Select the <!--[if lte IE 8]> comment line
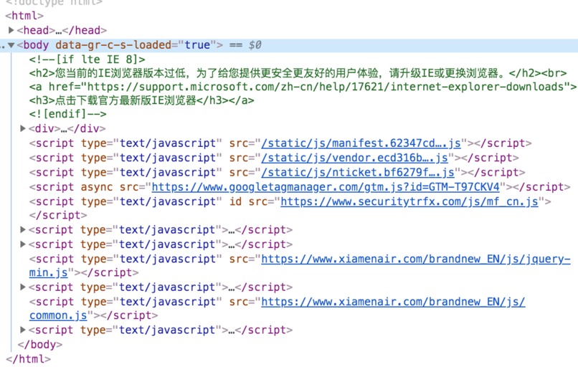578x392 pixels. (87, 59)
